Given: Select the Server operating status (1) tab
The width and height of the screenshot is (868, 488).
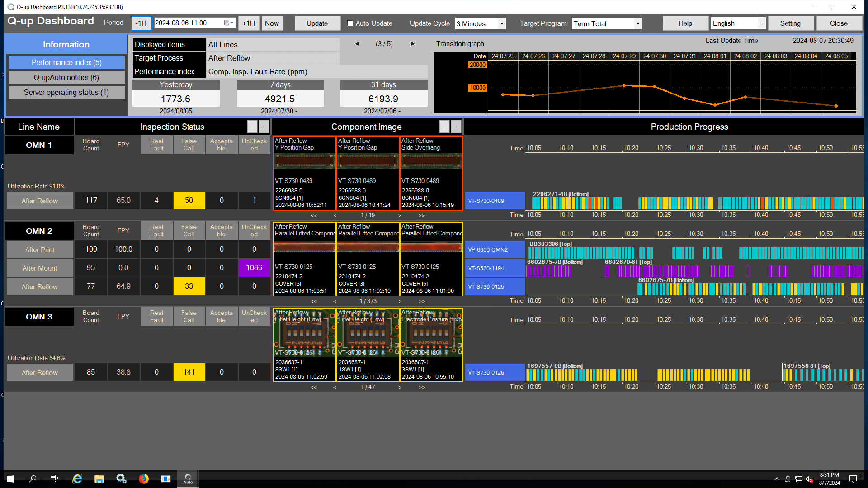Looking at the screenshot, I should 66,92.
